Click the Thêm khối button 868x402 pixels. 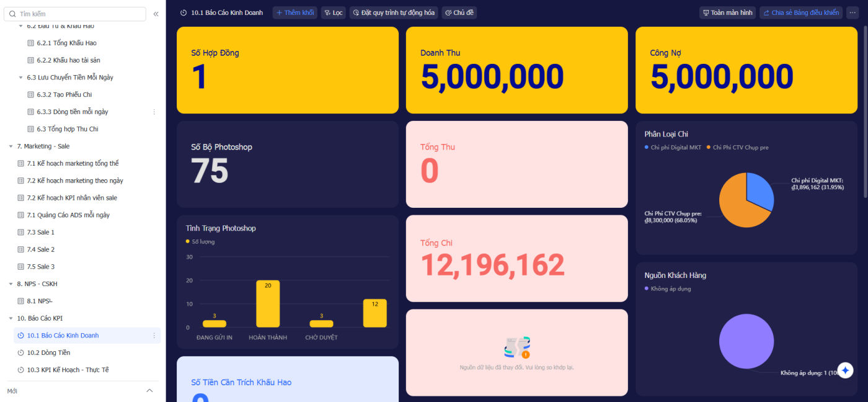point(295,12)
